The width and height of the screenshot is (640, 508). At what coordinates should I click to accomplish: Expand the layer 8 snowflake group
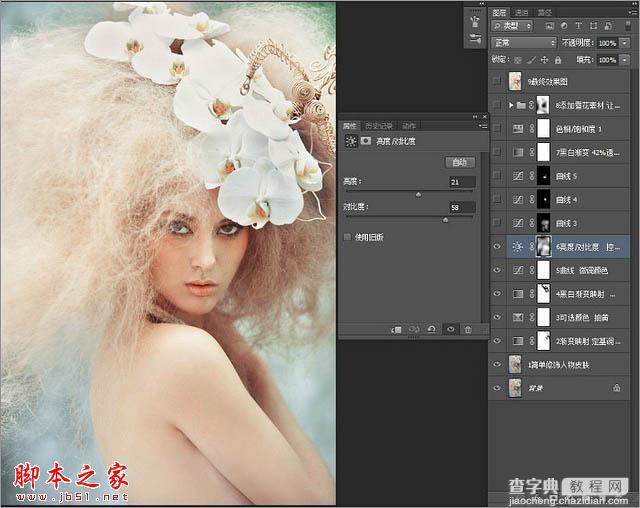point(511,105)
